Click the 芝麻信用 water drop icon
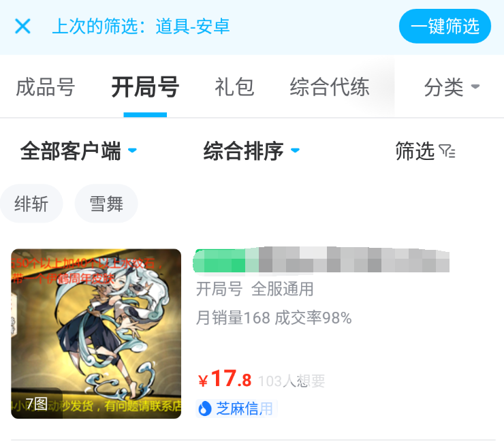The image size is (504, 448). point(205,409)
